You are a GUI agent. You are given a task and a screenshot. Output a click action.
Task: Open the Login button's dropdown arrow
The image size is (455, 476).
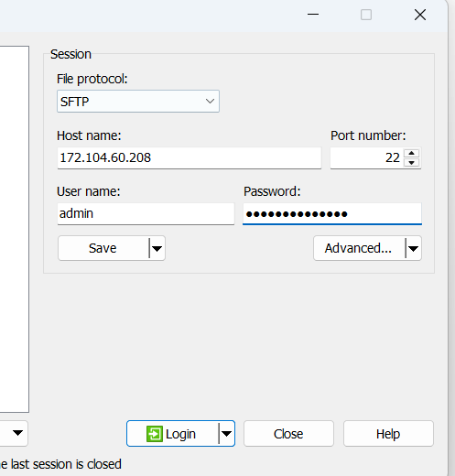[x=226, y=434]
